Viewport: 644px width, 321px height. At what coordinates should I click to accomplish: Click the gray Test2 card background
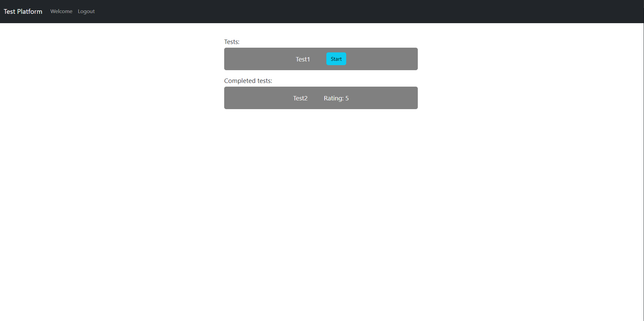pyautogui.click(x=255, y=98)
